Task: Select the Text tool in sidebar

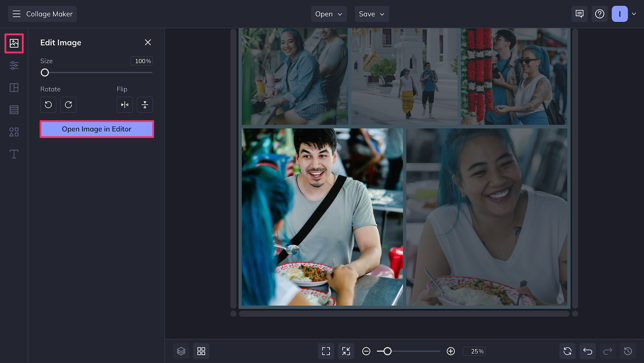Action: click(14, 154)
